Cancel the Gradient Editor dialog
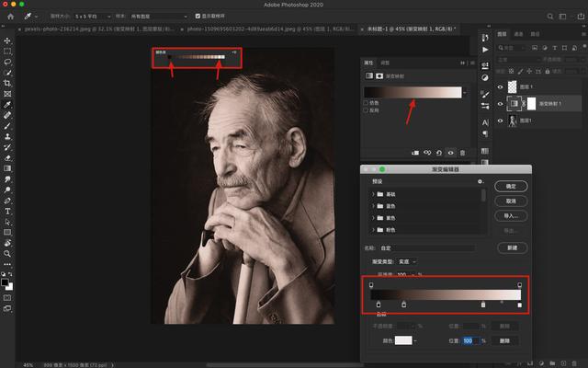The width and height of the screenshot is (588, 368). pos(511,201)
